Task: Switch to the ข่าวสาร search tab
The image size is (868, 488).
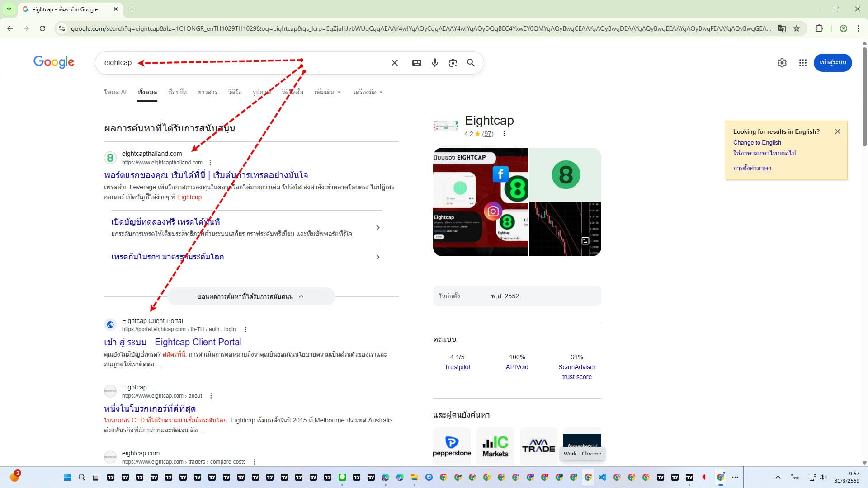Action: click(x=207, y=92)
